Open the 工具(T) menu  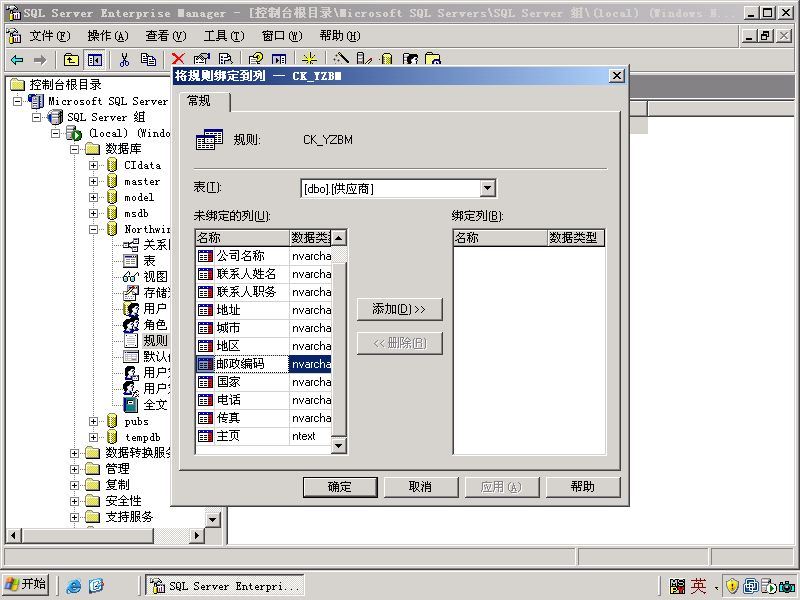(x=224, y=36)
